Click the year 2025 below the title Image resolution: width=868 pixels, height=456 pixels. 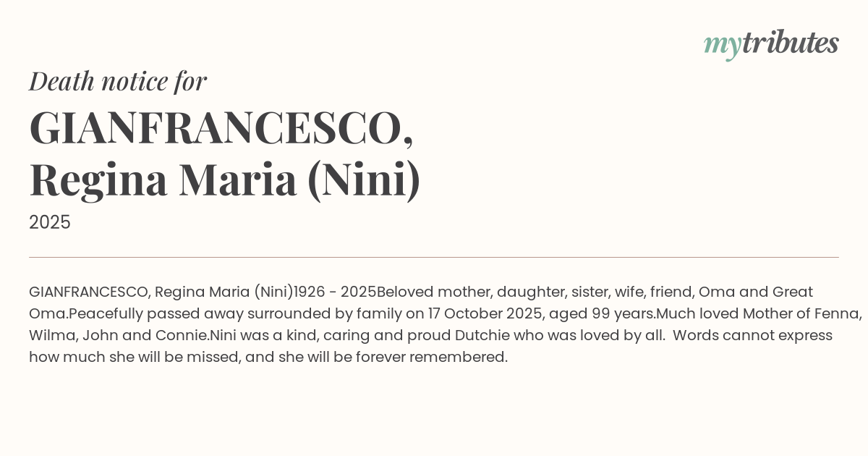click(x=50, y=222)
